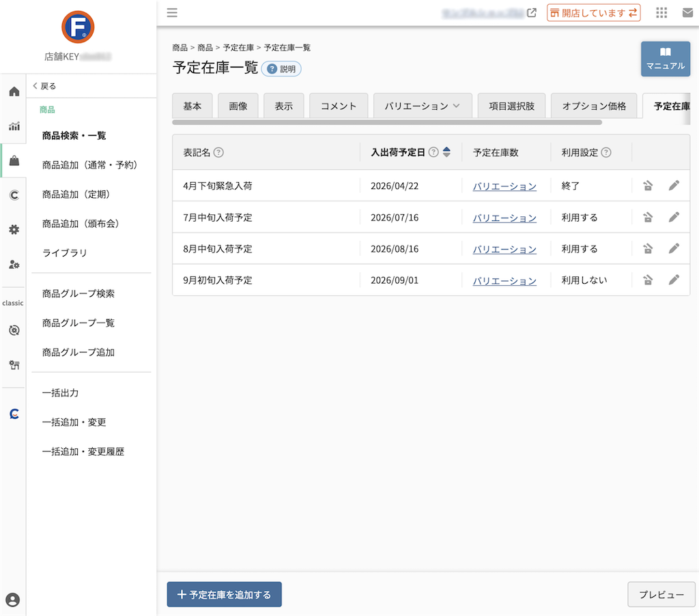Image resolution: width=699 pixels, height=616 pixels.
Task: Open バリエーション link for 2026/08/16 row
Action: click(x=504, y=249)
